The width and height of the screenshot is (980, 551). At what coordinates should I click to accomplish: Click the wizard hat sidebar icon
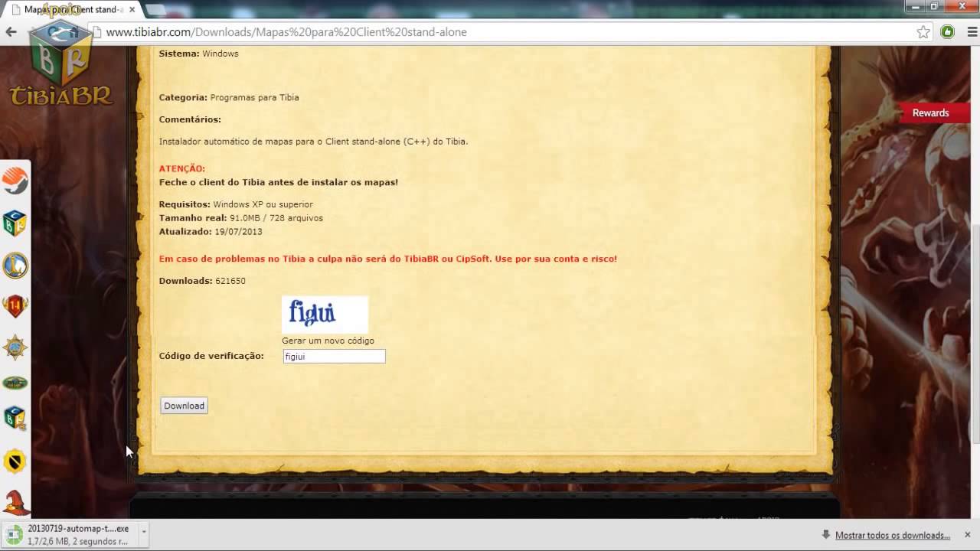pos(15,503)
